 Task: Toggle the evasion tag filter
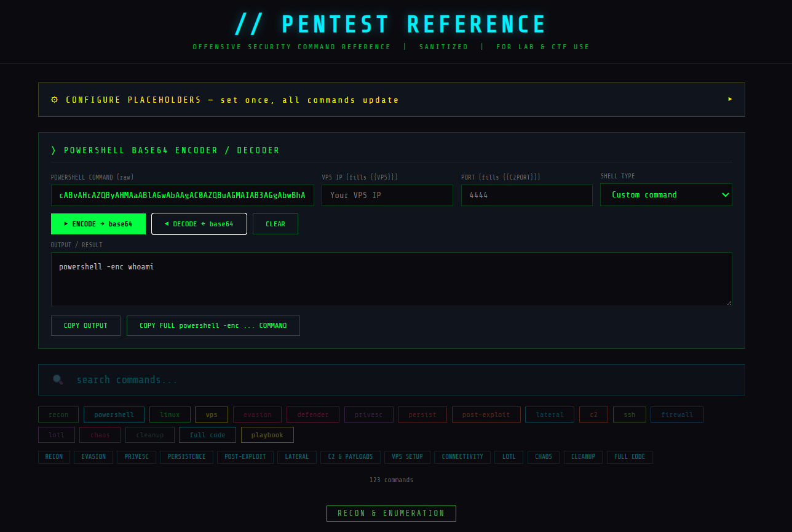pos(257,415)
